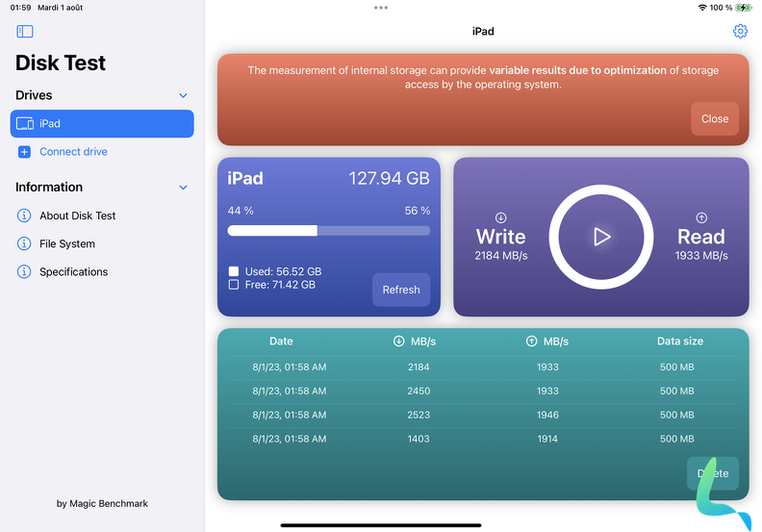Select the iPad drive
Screen dimensions: 762x532
click(102, 123)
